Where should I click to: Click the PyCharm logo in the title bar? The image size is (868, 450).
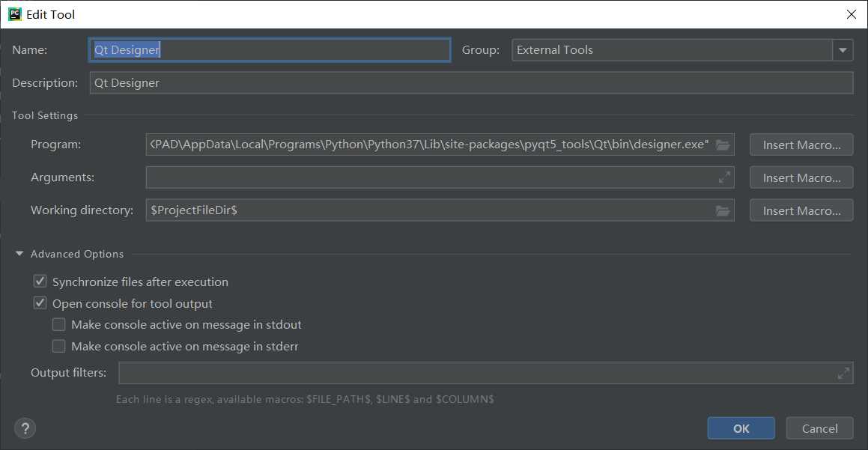tap(14, 13)
